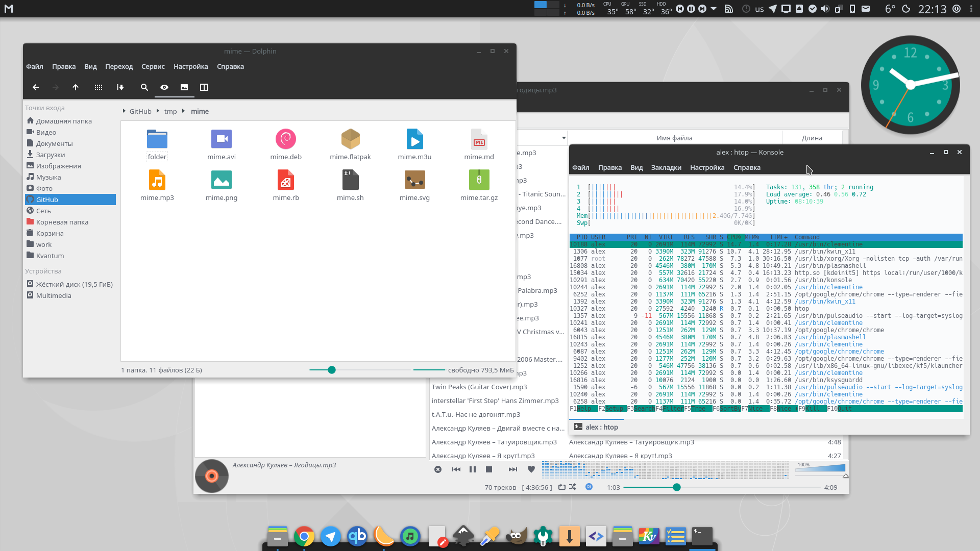980x551 pixels.
Task: Sort Clementine playlist by Длина column
Action: tap(812, 138)
